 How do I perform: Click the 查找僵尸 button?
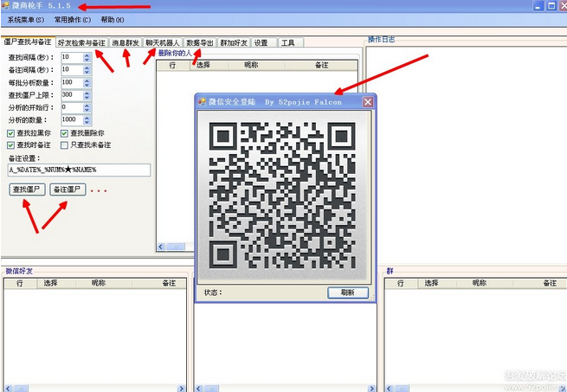[27, 190]
